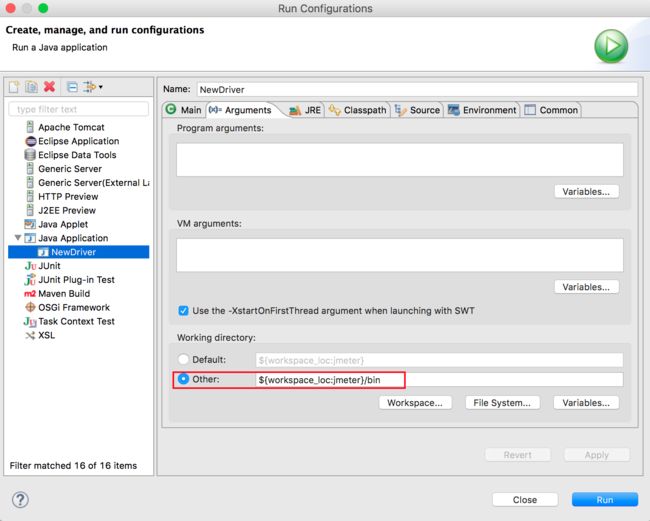Click the New launch configuration icon

(x=14, y=87)
